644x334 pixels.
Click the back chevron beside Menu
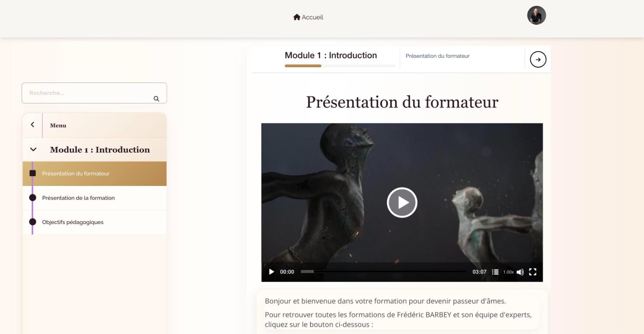coord(32,125)
